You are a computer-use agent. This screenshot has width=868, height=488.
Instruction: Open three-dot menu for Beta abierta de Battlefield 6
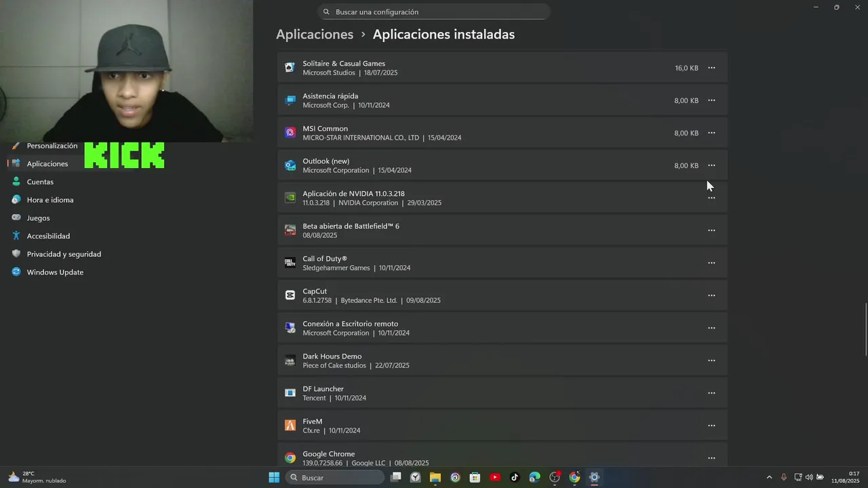711,230
